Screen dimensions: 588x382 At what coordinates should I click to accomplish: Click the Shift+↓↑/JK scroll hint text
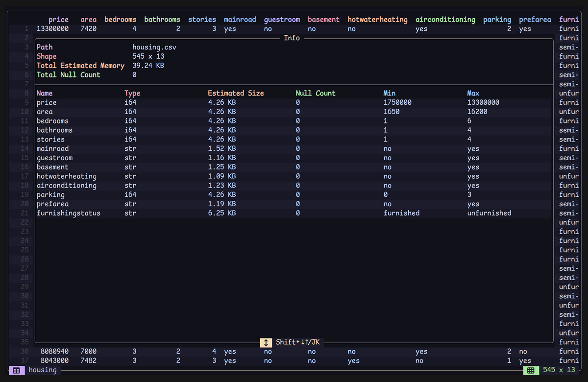point(297,342)
